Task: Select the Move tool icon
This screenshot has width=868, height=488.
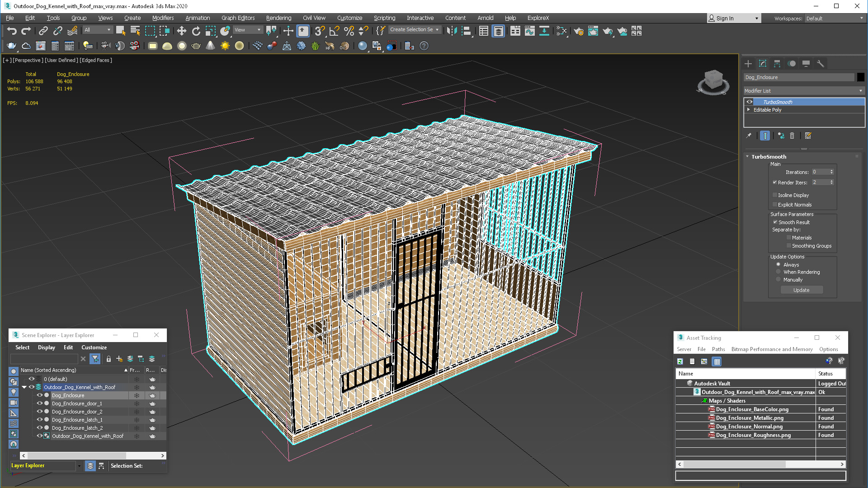Action: (x=181, y=31)
